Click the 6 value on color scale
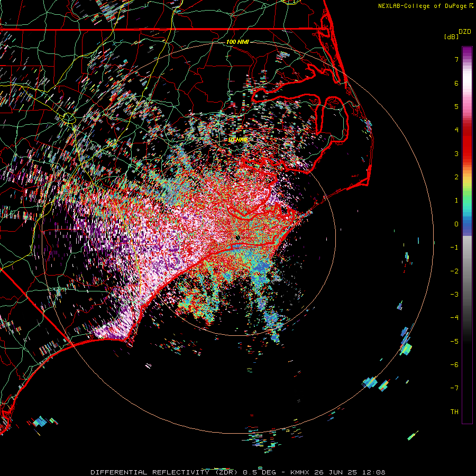 click(456, 83)
